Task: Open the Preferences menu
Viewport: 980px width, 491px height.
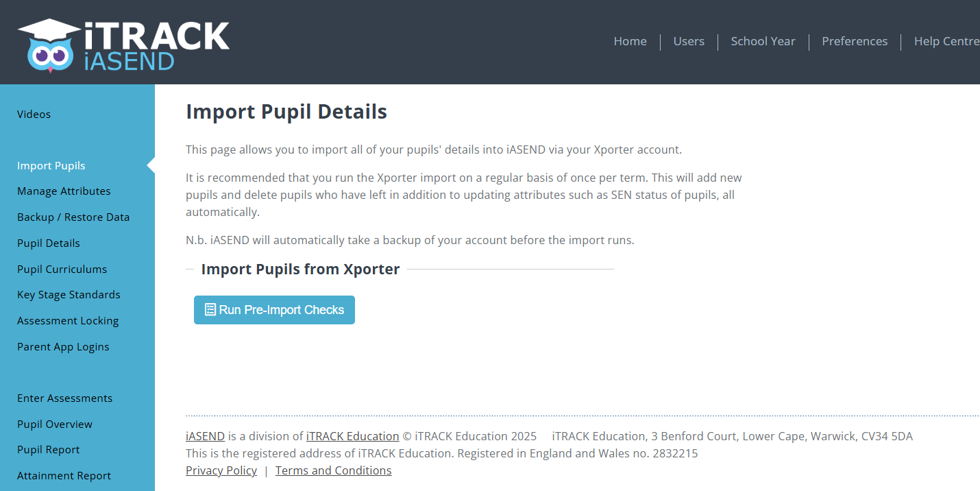Action: click(855, 41)
